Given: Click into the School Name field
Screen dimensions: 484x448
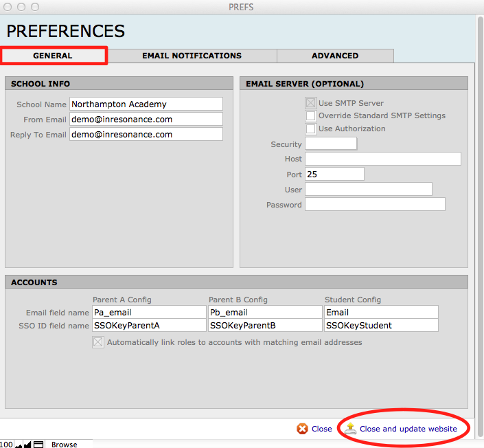Looking at the screenshot, I should [146, 104].
